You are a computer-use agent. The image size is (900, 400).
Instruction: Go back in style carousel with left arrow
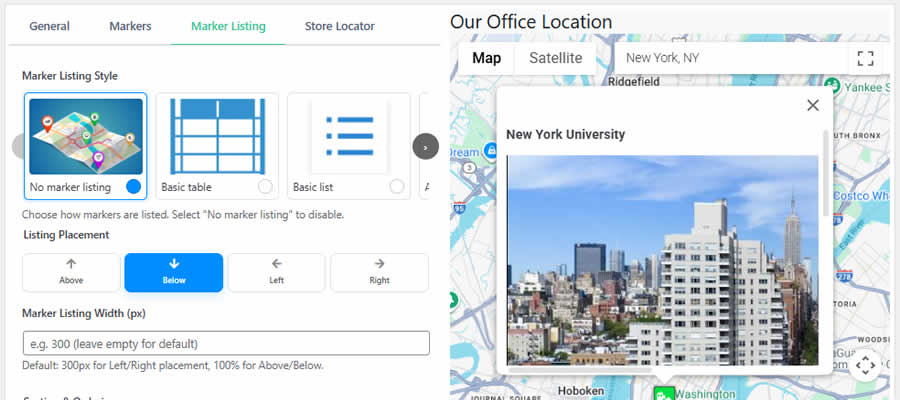(18, 147)
